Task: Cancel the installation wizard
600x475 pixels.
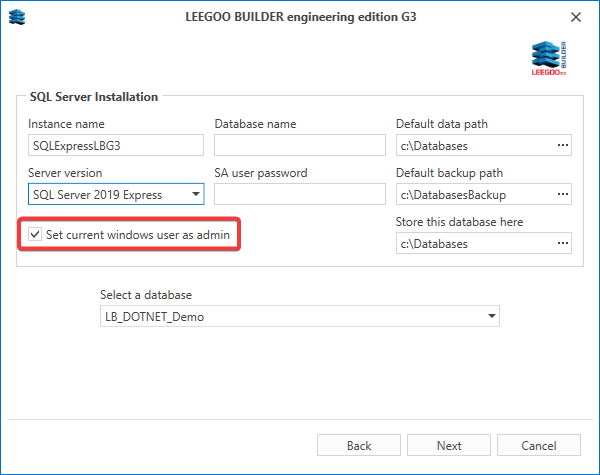Action: tap(539, 445)
